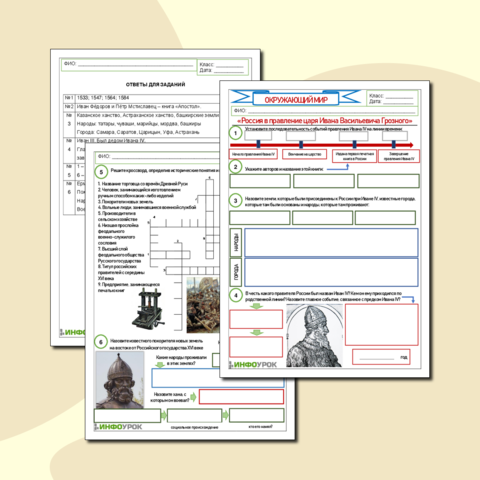Select task number 5 circle on crossword worksheet
Viewport: 480px width, 480px height.
pyautogui.click(x=101, y=172)
